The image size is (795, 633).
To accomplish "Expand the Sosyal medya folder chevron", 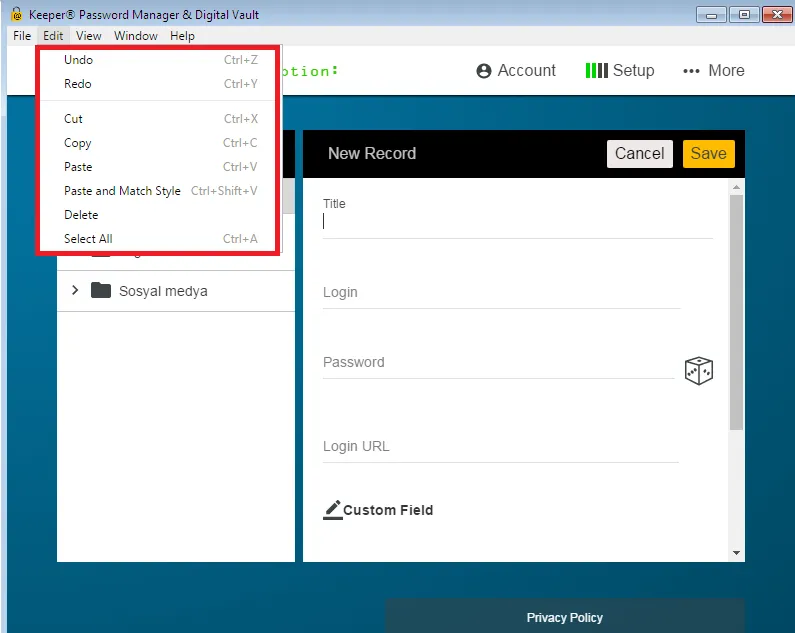I will pos(75,290).
